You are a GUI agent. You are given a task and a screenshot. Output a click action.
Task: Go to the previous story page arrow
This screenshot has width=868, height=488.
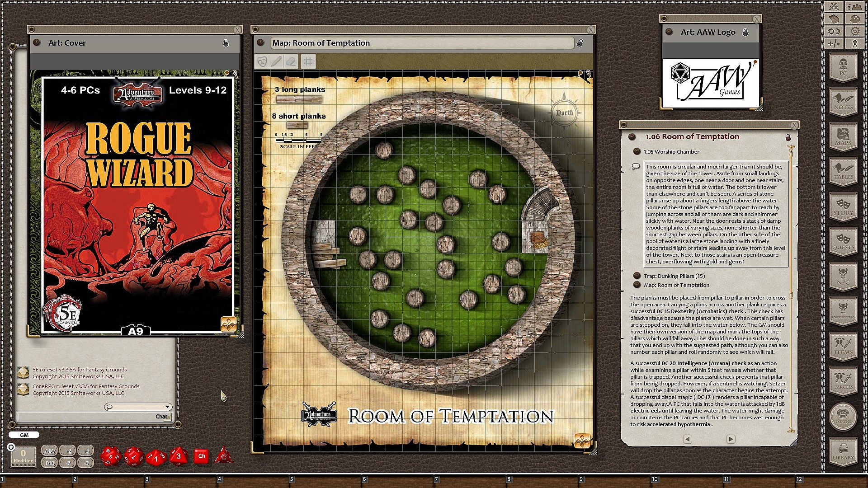click(x=688, y=439)
